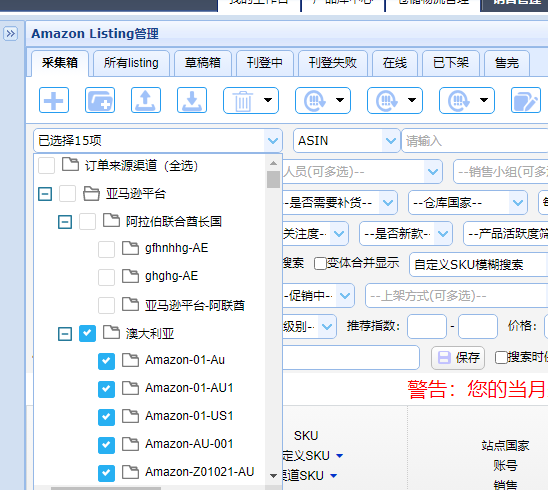Switch to the 已下架 tab
Image resolution: width=548 pixels, height=490 pixels.
click(x=451, y=63)
